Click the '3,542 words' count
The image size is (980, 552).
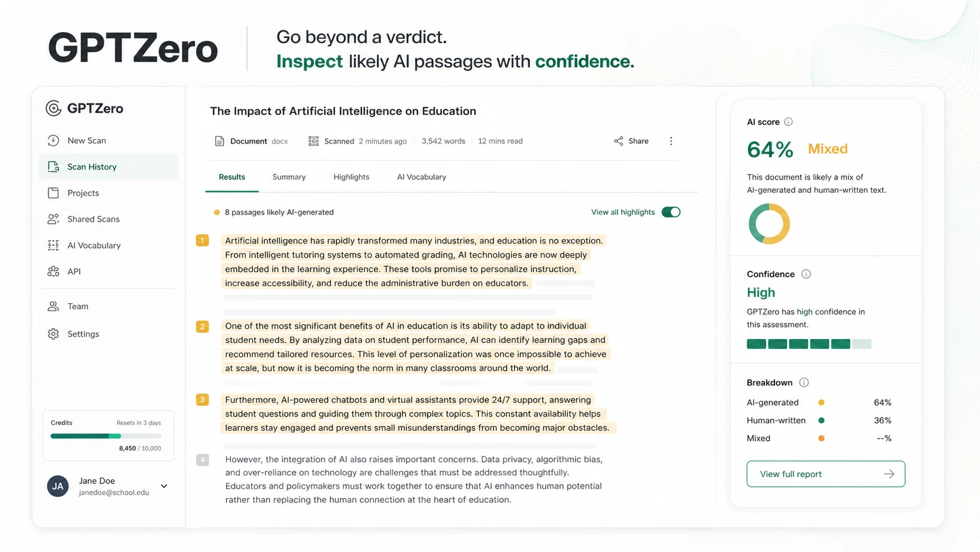pyautogui.click(x=443, y=141)
